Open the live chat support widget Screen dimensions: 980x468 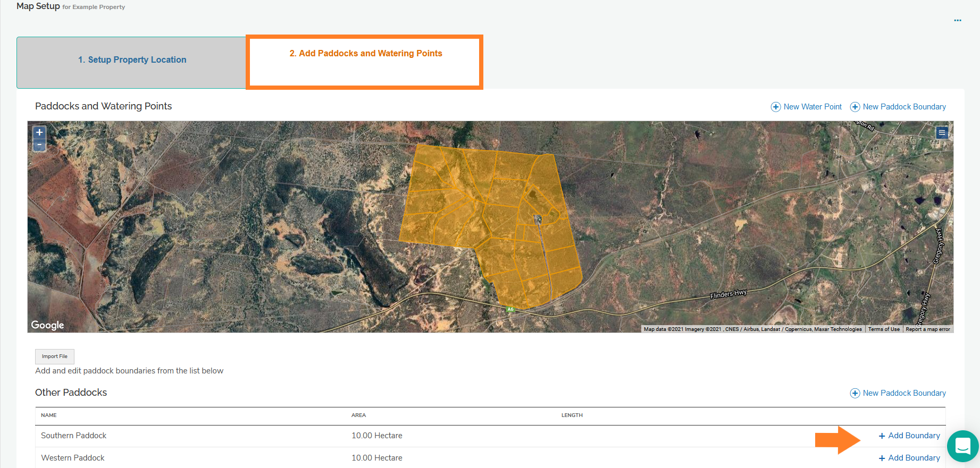point(962,446)
